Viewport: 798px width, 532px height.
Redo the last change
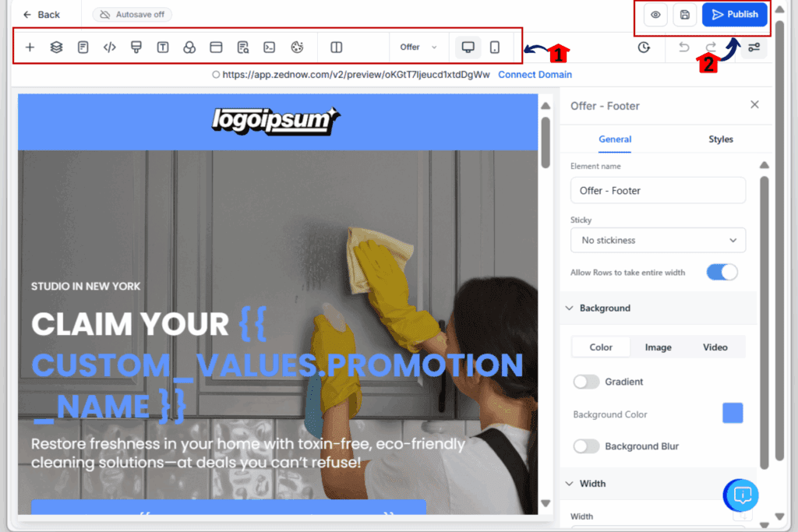[x=711, y=48]
